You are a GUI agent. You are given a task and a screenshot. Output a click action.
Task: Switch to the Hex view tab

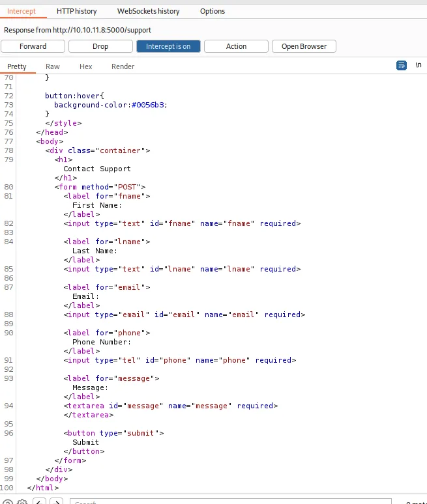[85, 66]
